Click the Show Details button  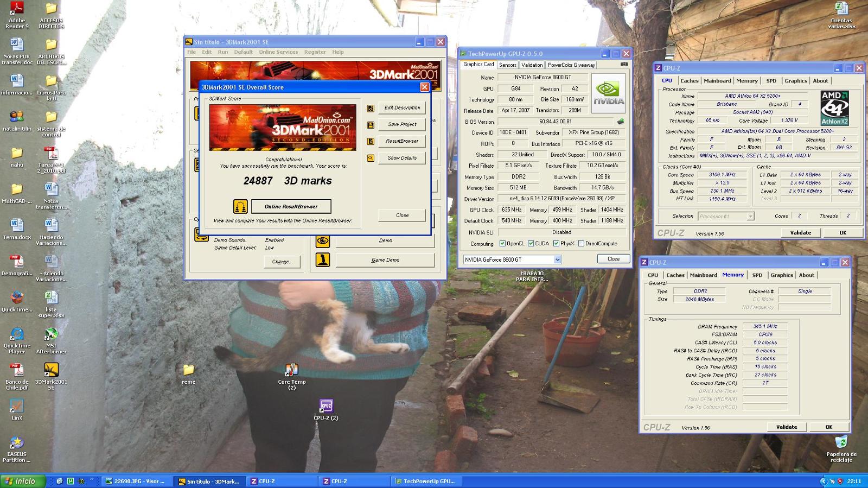(x=402, y=158)
